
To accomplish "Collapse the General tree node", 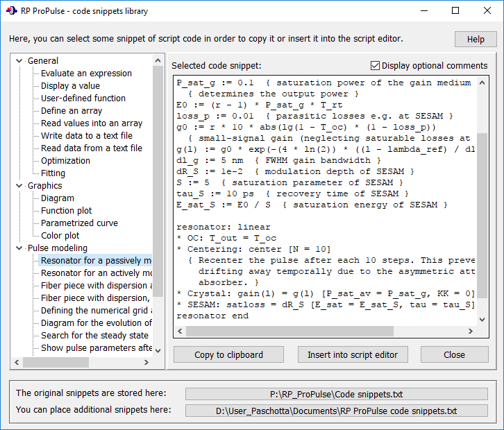I will 19,61.
